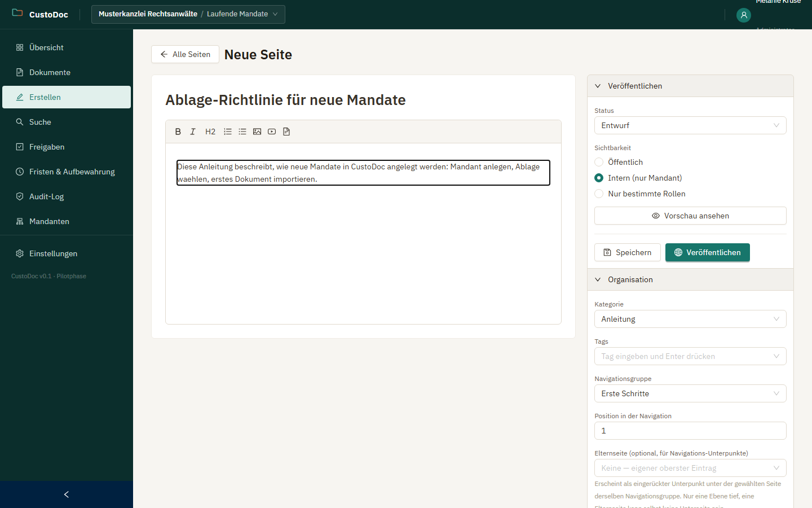Insert a bulleted list

(242, 132)
